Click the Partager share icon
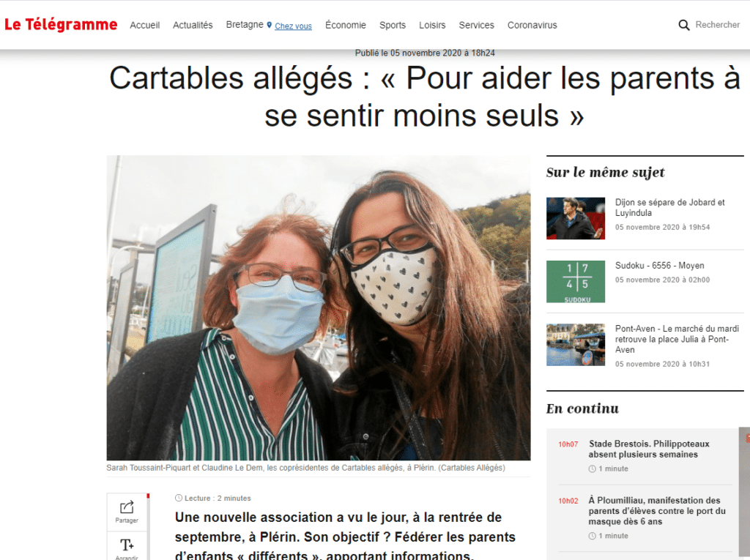The image size is (750, 560). coord(127,507)
